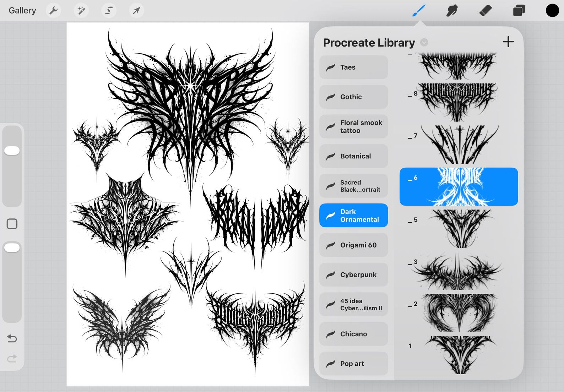Screen dimensions: 564x392
Task: Open the Cyberpunk brush set
Action: (354, 275)
